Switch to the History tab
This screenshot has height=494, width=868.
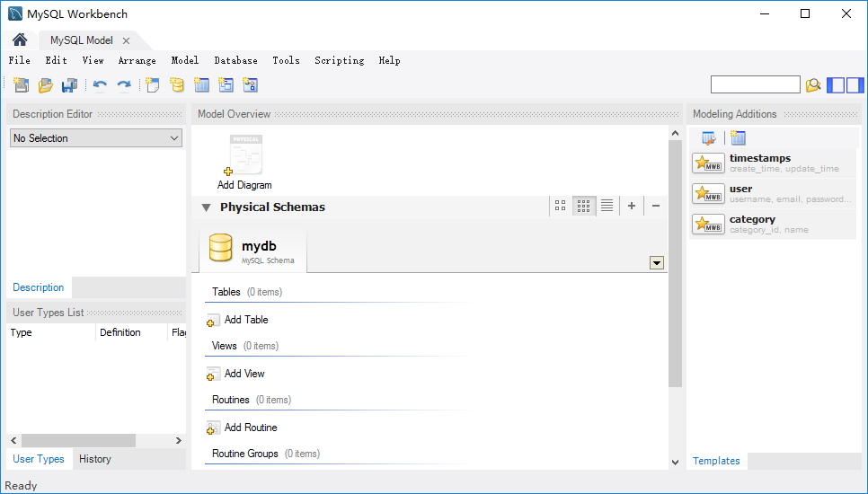pos(95,459)
